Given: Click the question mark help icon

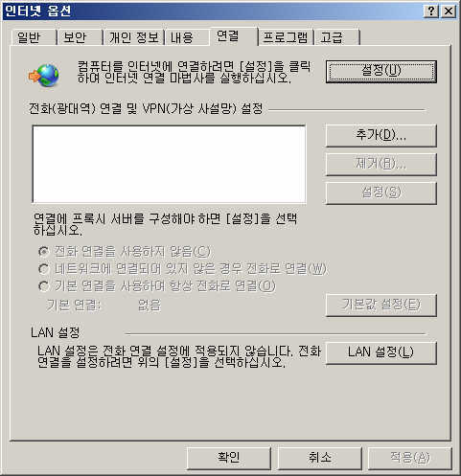Looking at the screenshot, I should point(431,11).
